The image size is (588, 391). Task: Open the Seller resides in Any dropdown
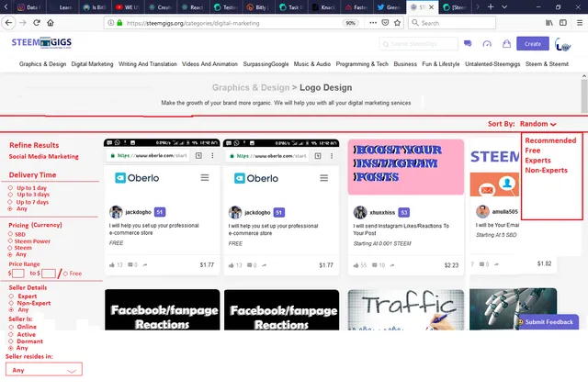[x=44, y=369]
